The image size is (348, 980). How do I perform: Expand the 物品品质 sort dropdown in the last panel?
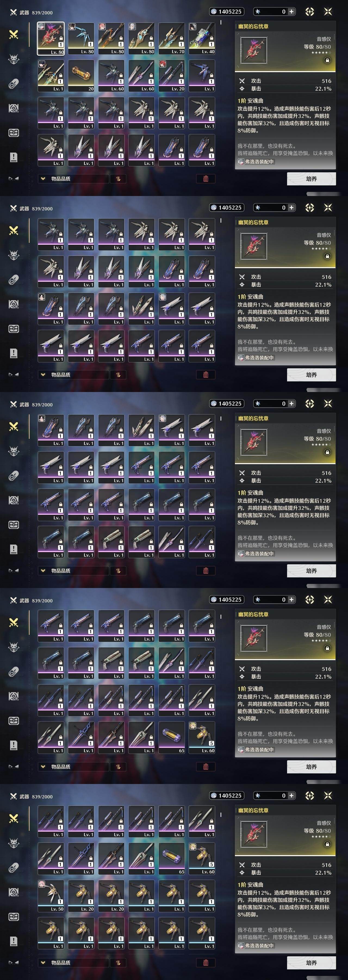point(73,963)
